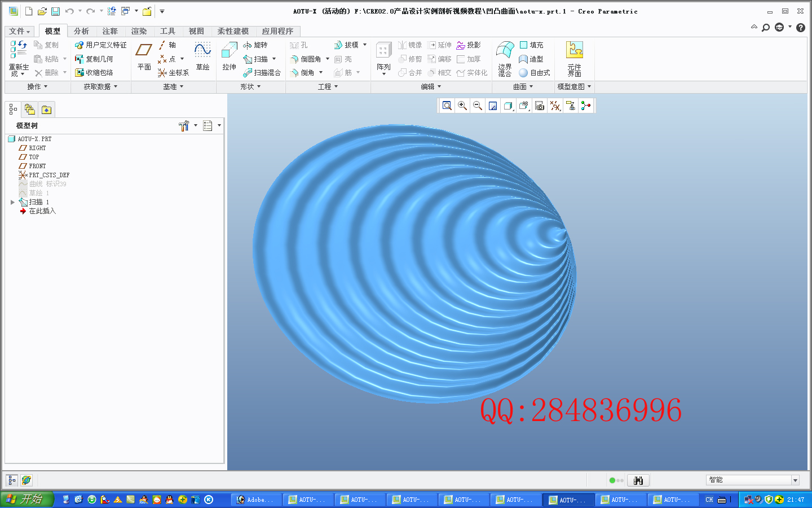Open the Surfaces (曲面) group dropdown
Image resolution: width=812 pixels, height=508 pixels.
point(523,87)
